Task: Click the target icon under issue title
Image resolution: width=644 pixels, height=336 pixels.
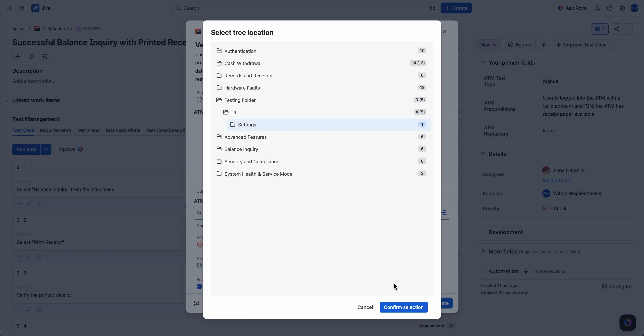Action: coord(31,56)
